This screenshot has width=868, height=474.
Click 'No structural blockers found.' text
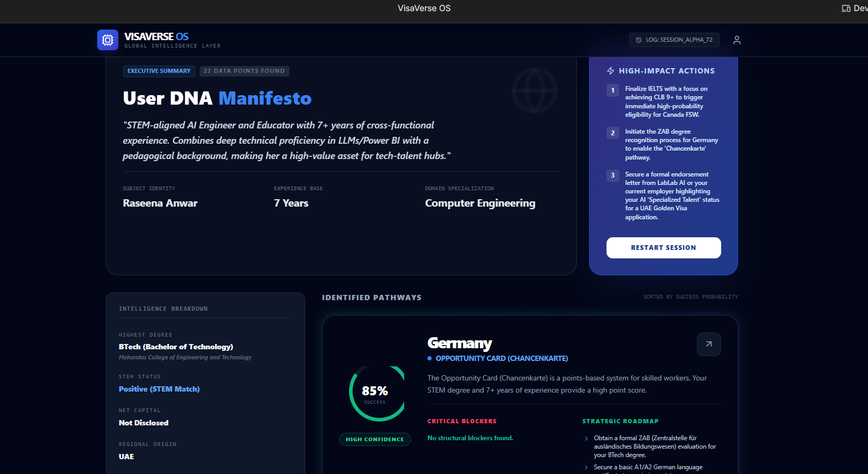(x=470, y=438)
